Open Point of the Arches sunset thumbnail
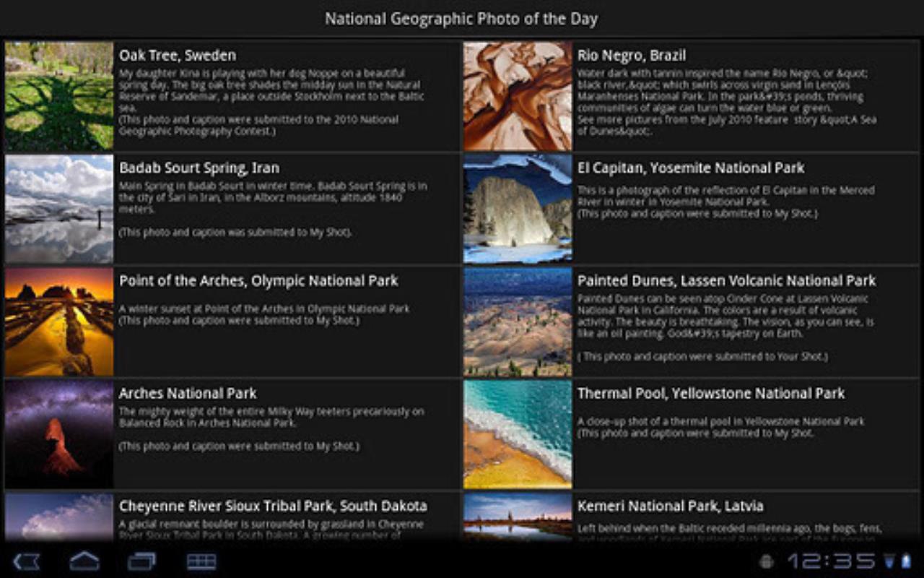This screenshot has width=924, height=578. click(59, 322)
